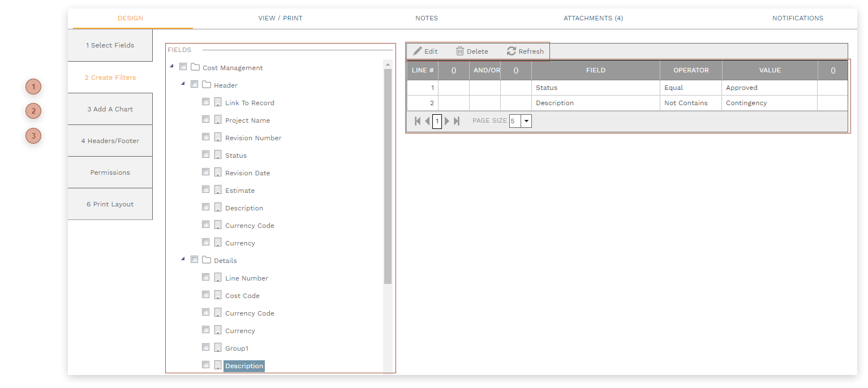Click the Cost Management folder icon
The width and height of the screenshot is (868, 388).
point(195,67)
